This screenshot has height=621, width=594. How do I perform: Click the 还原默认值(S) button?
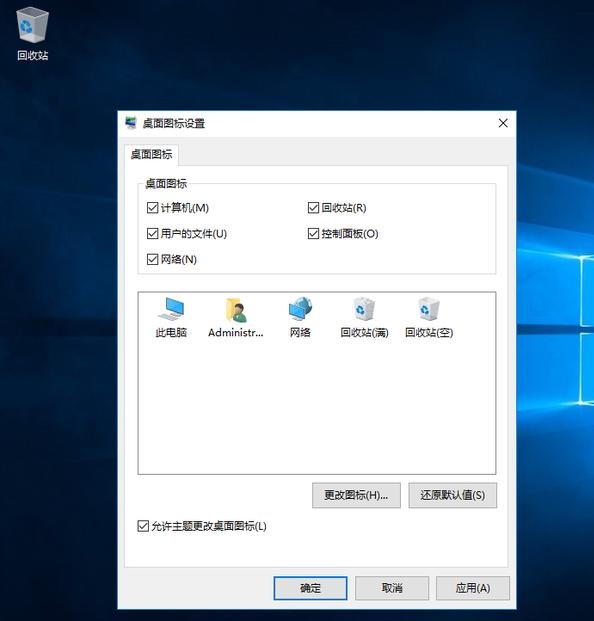[453, 495]
